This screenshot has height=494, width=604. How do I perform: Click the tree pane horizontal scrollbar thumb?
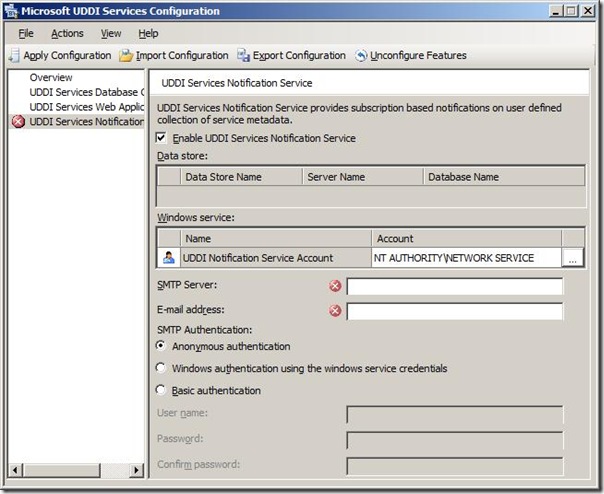click(61, 470)
